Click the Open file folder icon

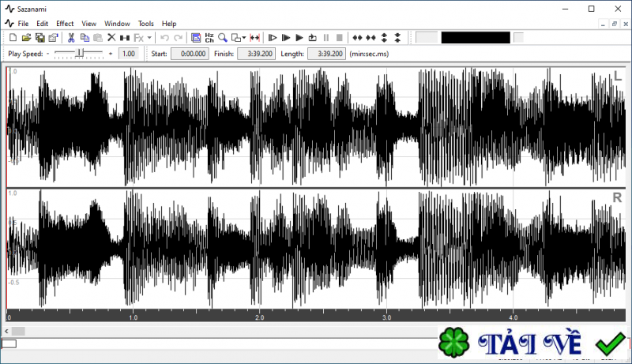[26, 37]
